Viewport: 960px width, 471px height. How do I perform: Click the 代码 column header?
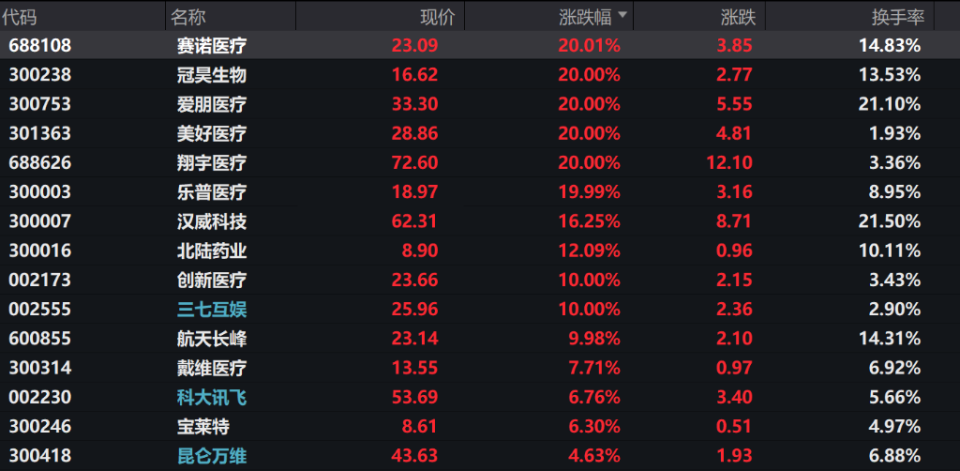(24, 17)
